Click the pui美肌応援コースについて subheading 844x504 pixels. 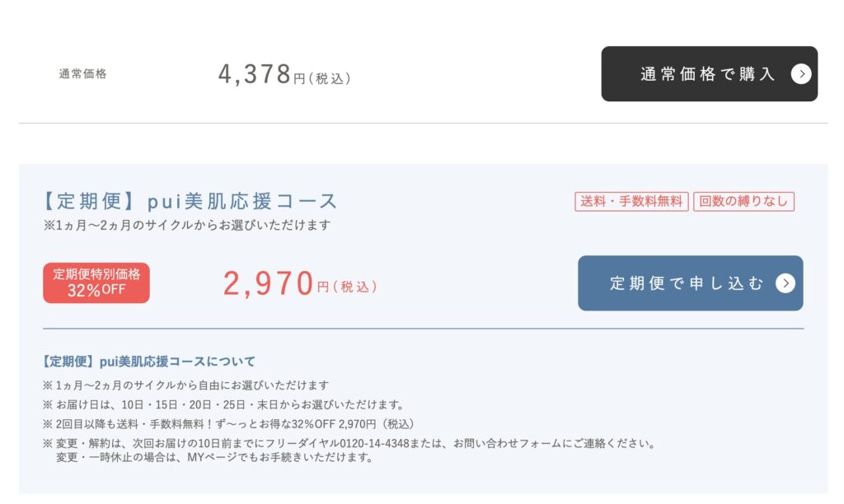pos(148,362)
